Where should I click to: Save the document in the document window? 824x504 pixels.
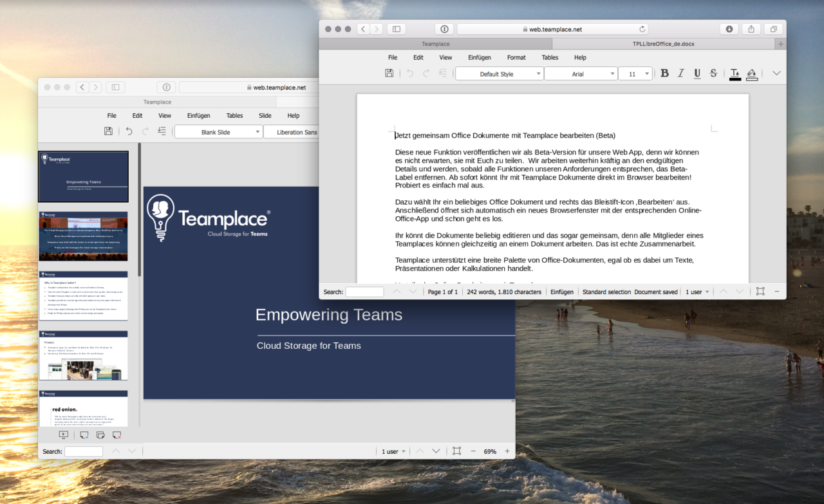pyautogui.click(x=389, y=73)
